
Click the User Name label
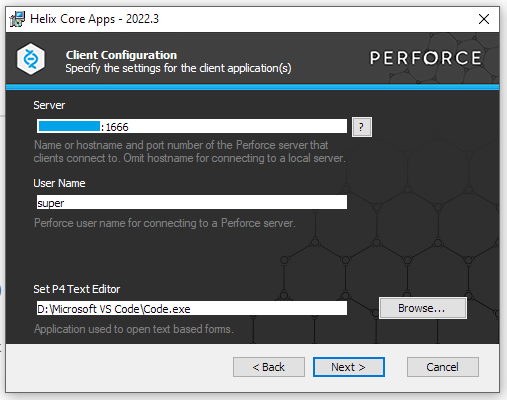pos(59,183)
